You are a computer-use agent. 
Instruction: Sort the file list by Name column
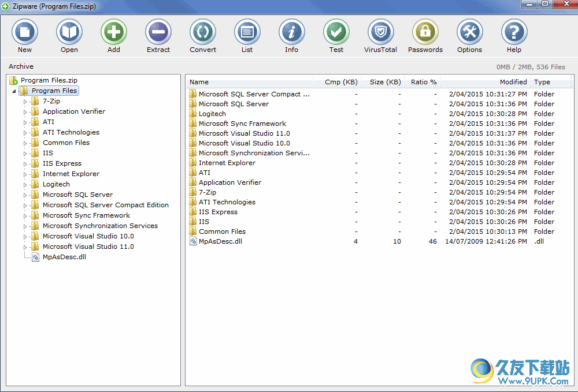click(x=250, y=82)
